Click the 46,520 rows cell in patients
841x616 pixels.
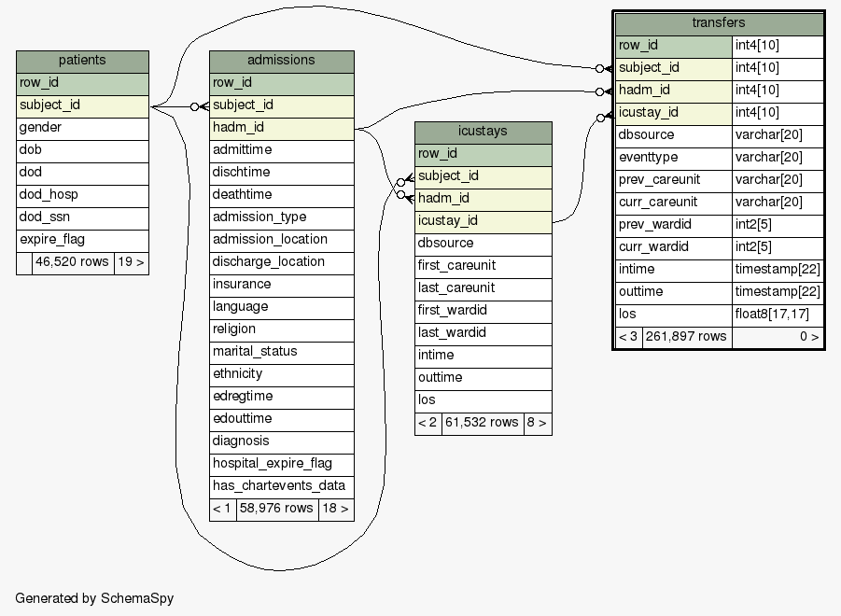(72, 262)
